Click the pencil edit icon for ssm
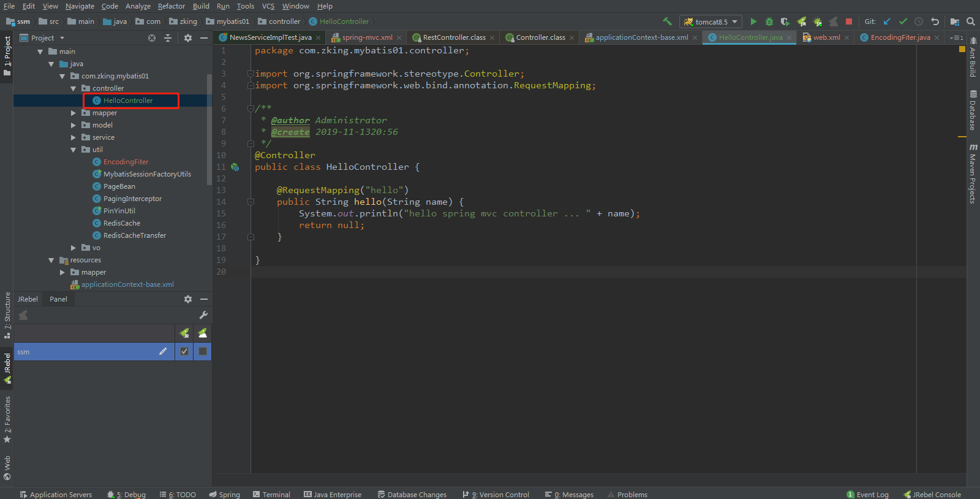The image size is (980, 499). tap(163, 351)
